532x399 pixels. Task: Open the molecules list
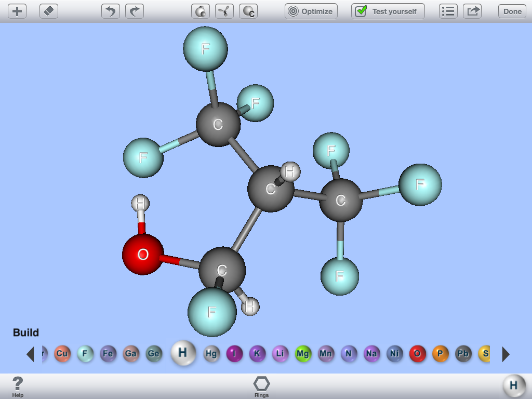click(x=448, y=11)
